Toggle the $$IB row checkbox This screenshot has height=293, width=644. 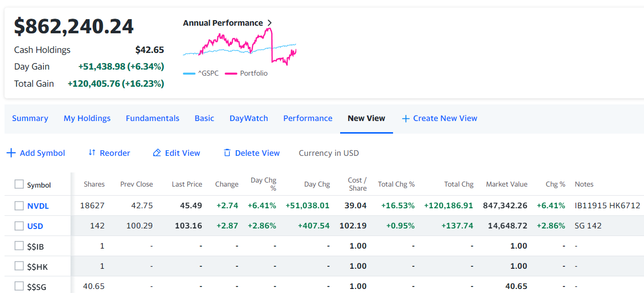pos(19,246)
